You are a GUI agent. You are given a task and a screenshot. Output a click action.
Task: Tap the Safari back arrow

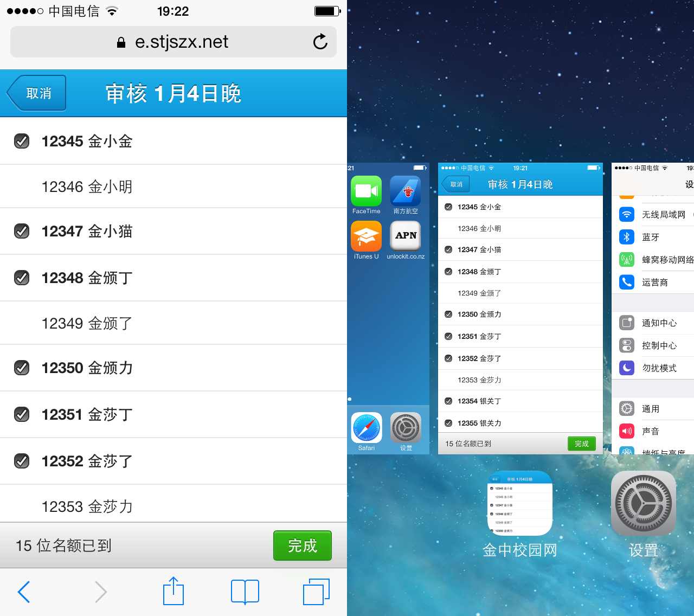(x=24, y=592)
